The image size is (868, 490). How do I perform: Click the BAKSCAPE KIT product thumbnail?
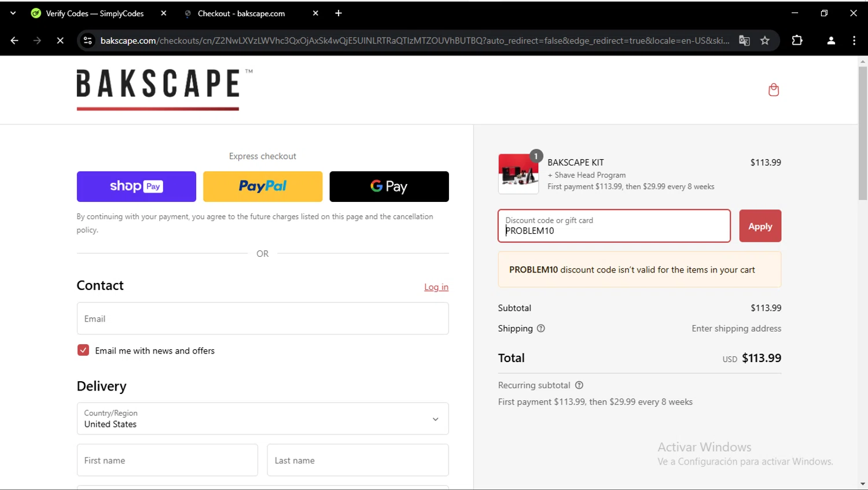(x=518, y=174)
